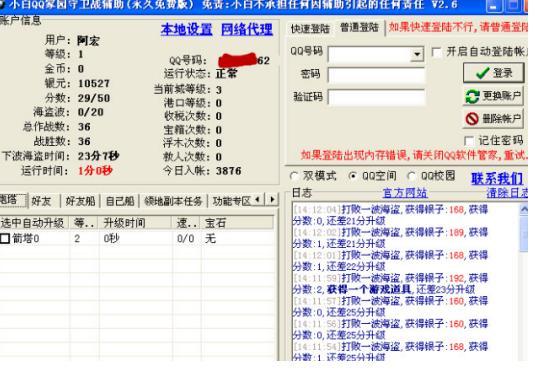Open the 网络代理 network proxy link
Screen dimensions: 535x374
coord(247,29)
